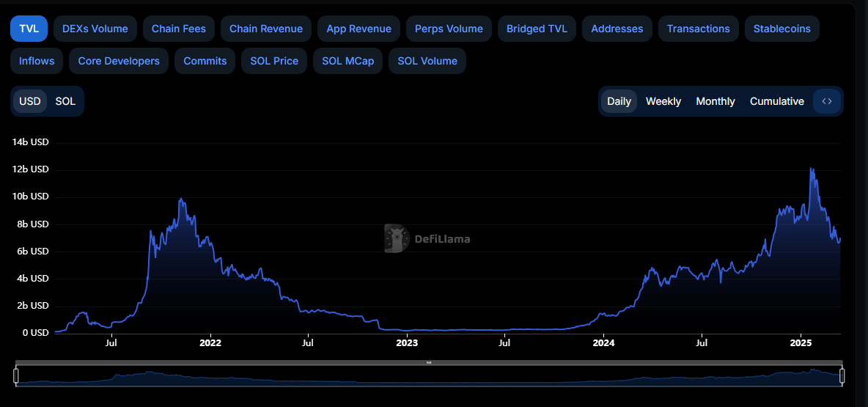
Task: Click the 4b USD axis label
Action: [x=33, y=279]
